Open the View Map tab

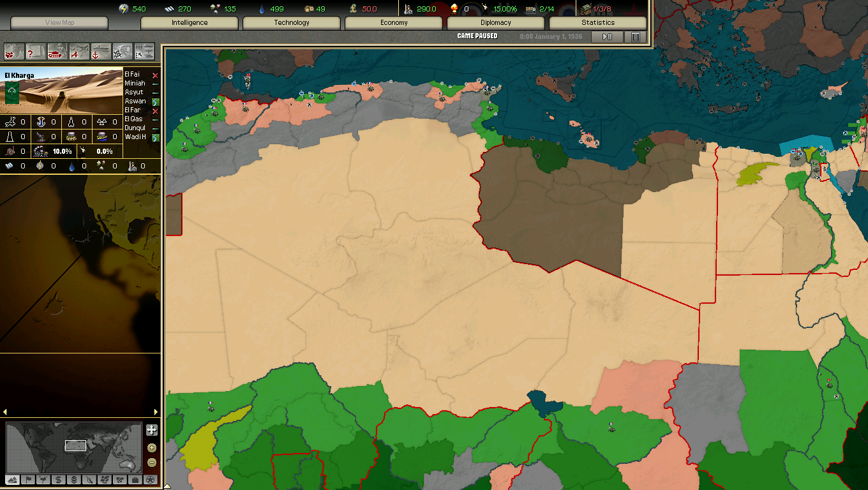point(59,23)
